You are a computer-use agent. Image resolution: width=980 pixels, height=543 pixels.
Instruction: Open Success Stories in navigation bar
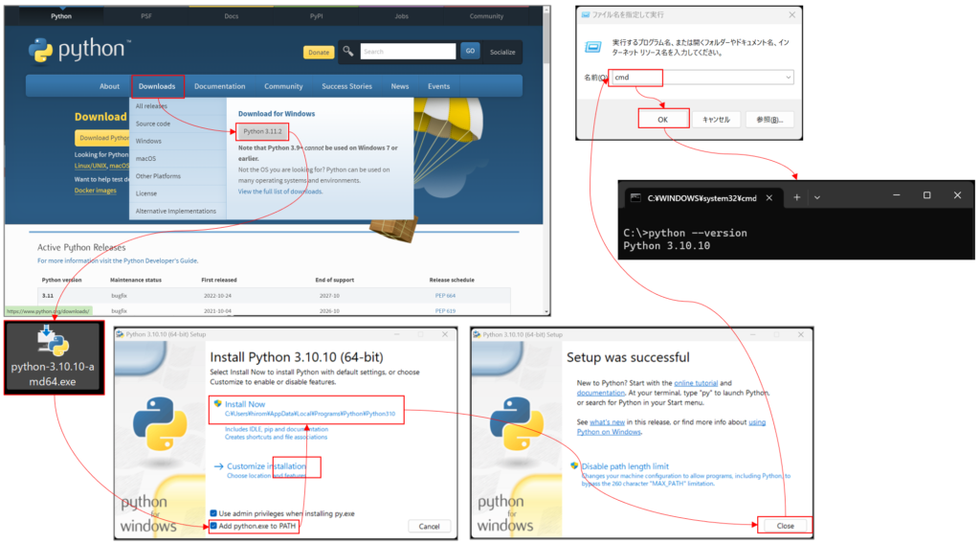tap(346, 86)
